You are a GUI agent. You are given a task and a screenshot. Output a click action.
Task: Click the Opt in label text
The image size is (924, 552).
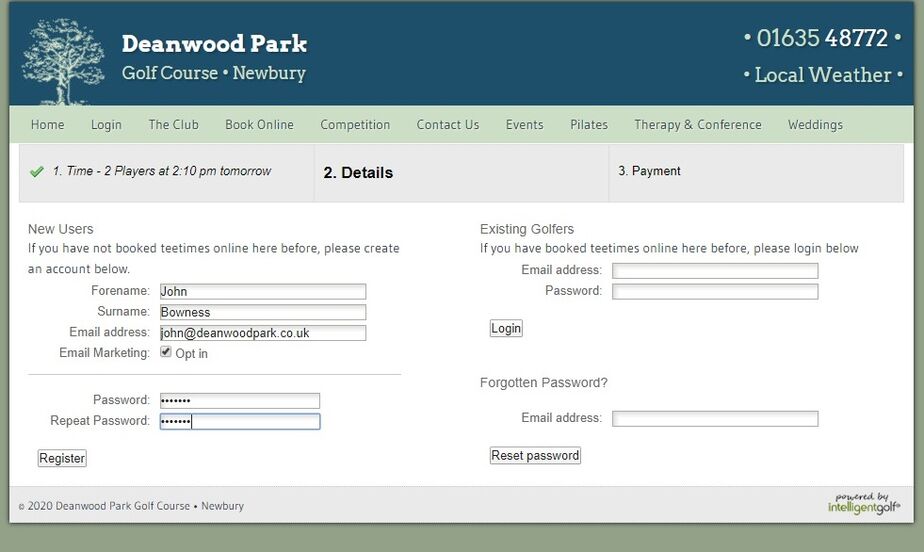pyautogui.click(x=192, y=353)
